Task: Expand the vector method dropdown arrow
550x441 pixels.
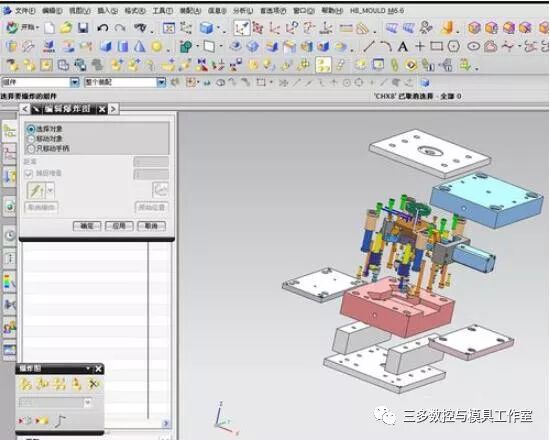Action: point(50,190)
